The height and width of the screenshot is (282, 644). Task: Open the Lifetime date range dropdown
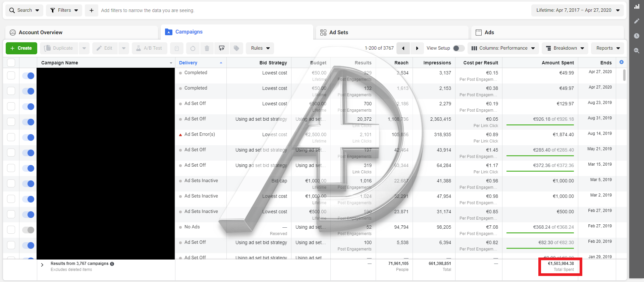coord(577,10)
